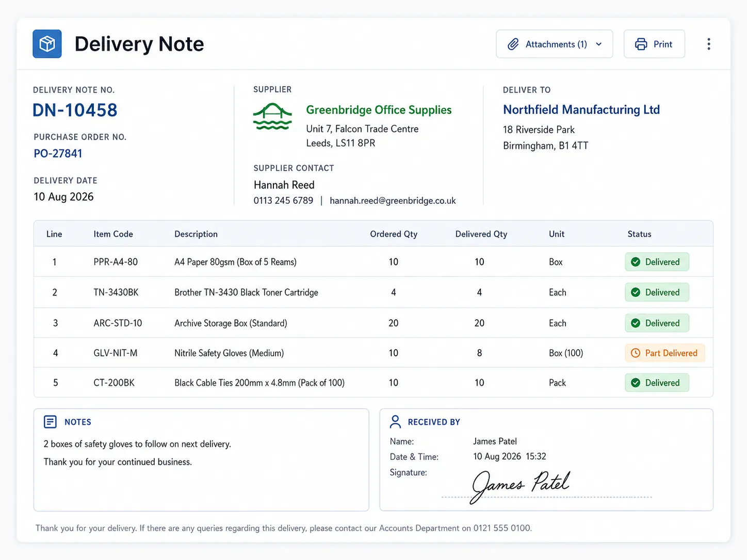Email hannah.reed@greenbridge.co.uk
The height and width of the screenshot is (560, 747).
(393, 201)
